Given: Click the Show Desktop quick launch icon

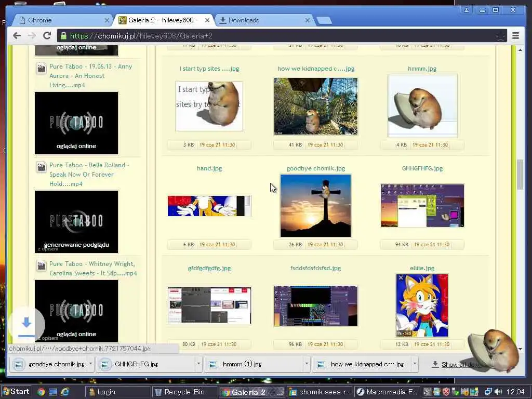Looking at the screenshot, I should click(x=53, y=392).
